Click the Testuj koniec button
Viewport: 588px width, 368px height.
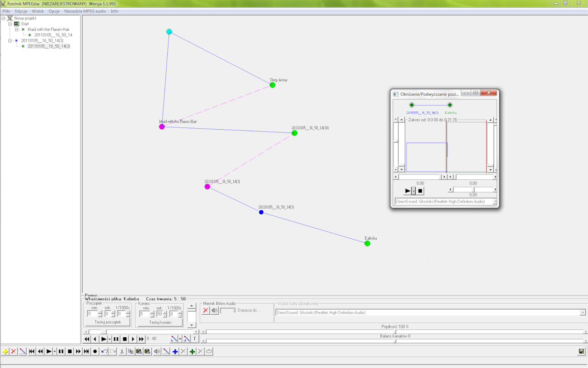pyautogui.click(x=158, y=322)
